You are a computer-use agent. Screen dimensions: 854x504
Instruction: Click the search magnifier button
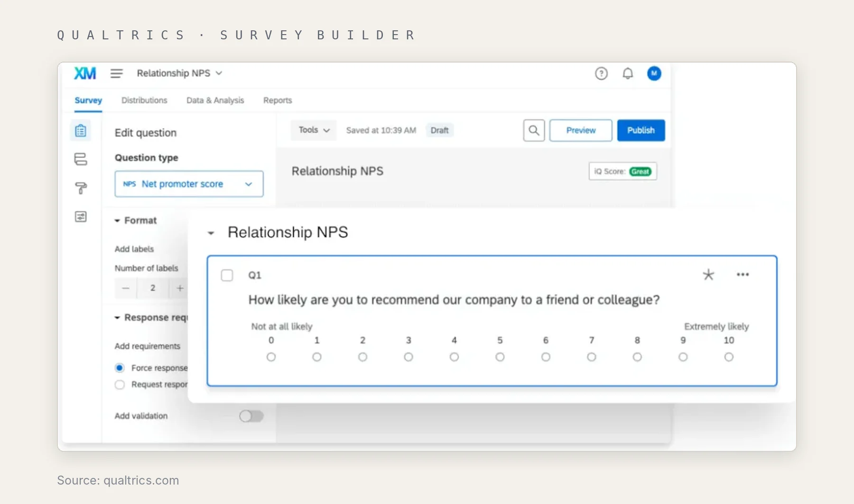point(534,130)
